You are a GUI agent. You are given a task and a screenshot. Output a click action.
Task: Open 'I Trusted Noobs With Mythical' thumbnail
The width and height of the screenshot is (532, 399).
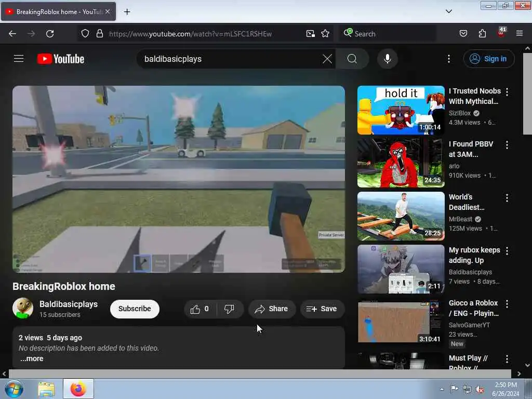click(401, 110)
